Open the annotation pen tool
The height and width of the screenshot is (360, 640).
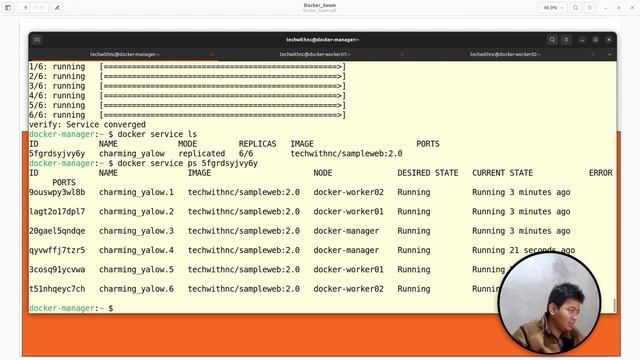click(57, 8)
